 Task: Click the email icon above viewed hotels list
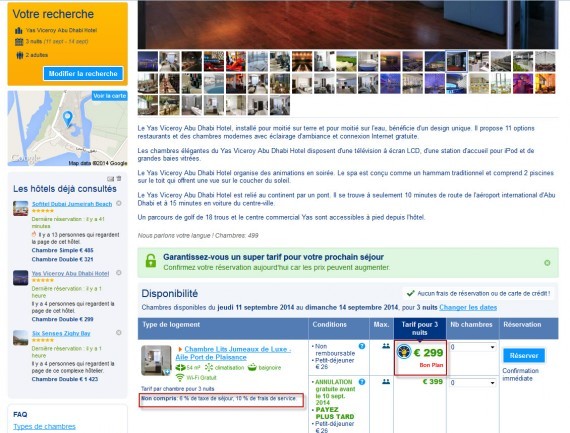click(x=111, y=179)
